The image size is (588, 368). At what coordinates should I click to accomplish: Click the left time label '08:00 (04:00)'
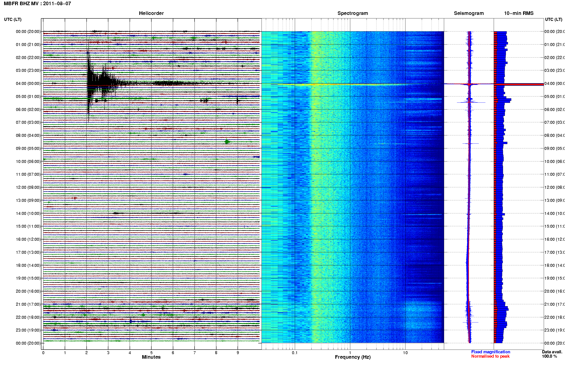click(x=28, y=135)
